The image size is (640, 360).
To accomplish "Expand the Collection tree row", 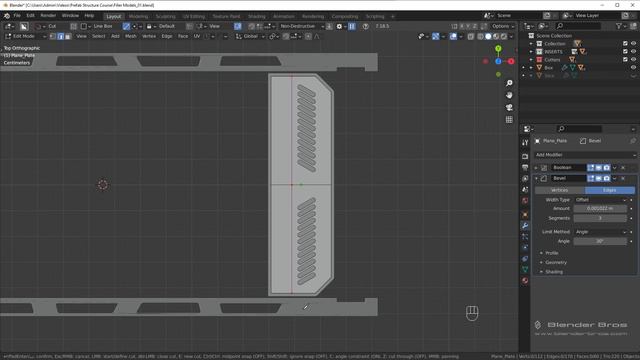I will click(x=531, y=44).
